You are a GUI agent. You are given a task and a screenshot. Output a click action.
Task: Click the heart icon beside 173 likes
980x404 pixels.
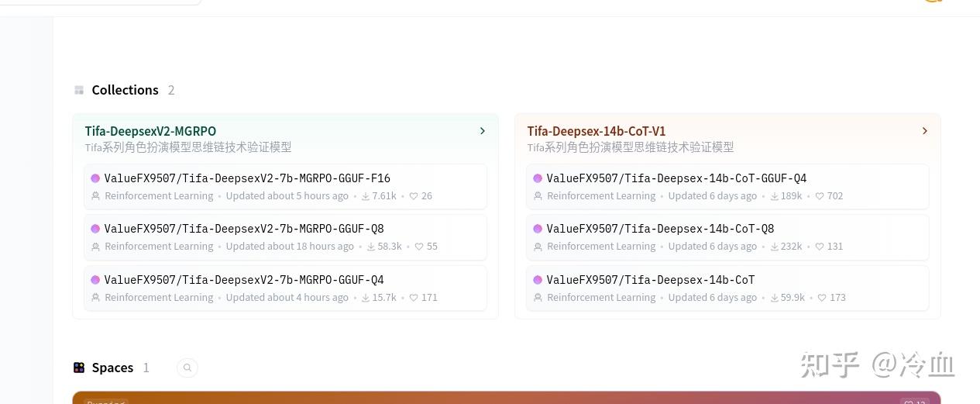[822, 298]
